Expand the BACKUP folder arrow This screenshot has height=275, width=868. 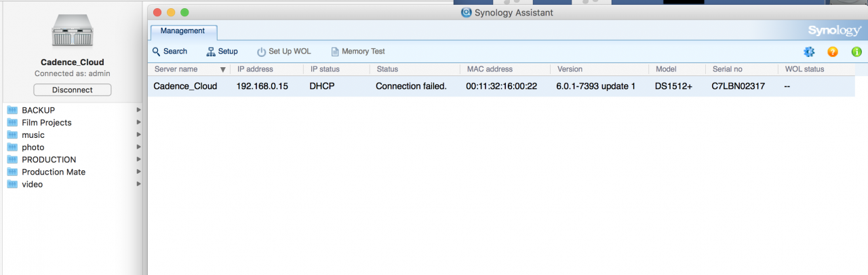[138, 110]
